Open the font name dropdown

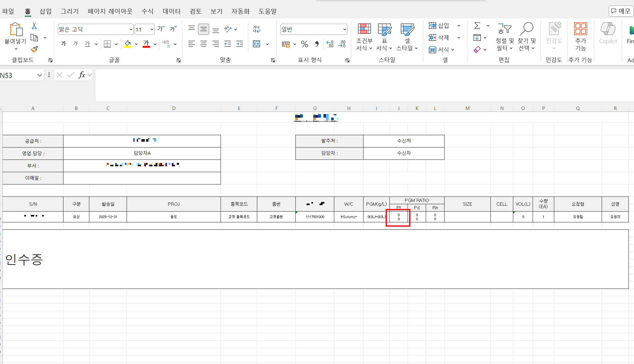coord(131,30)
